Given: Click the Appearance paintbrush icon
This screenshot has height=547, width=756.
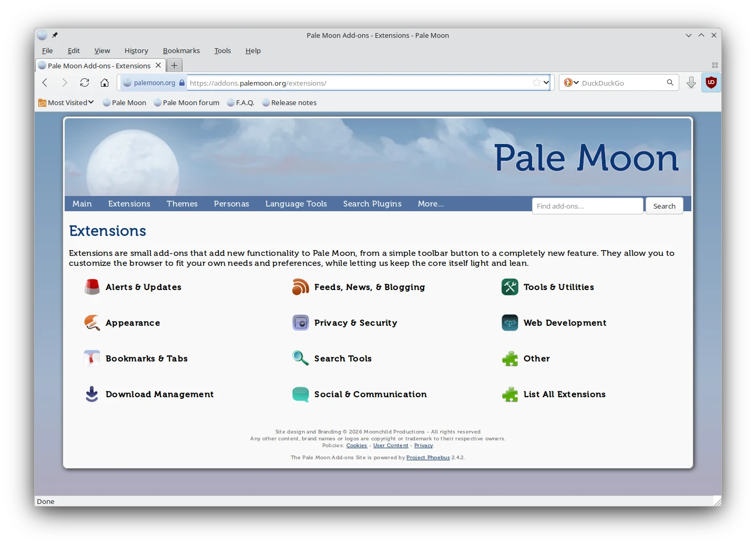Looking at the screenshot, I should tap(92, 323).
